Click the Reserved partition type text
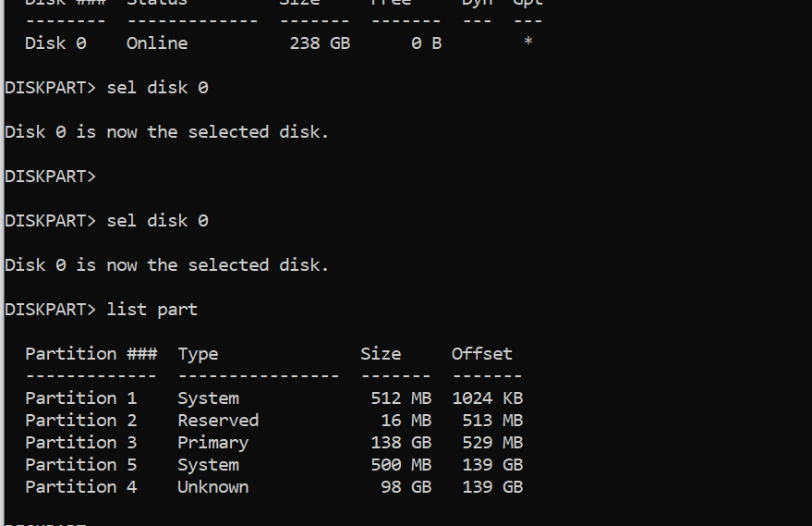This screenshot has height=526, width=812. click(x=218, y=421)
